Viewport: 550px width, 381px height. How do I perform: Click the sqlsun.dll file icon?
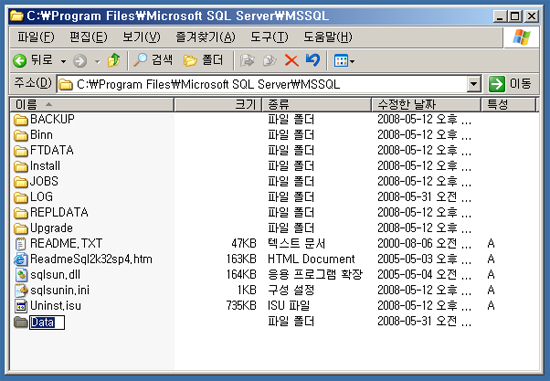pos(21,275)
